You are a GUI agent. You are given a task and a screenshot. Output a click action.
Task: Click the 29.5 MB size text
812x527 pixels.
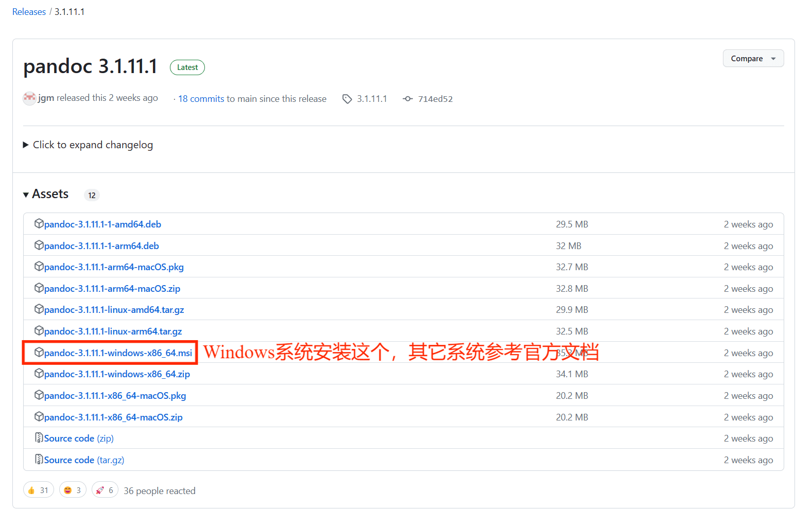pyautogui.click(x=572, y=224)
